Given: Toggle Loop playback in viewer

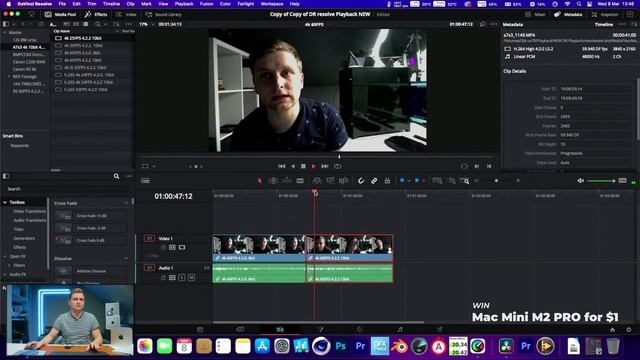Looking at the screenshot, I should [338, 166].
